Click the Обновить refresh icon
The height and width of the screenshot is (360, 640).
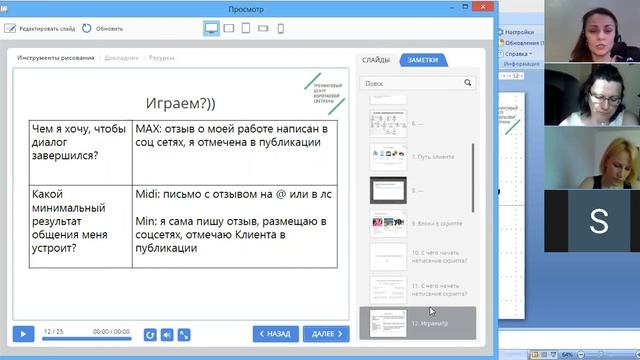tap(87, 28)
